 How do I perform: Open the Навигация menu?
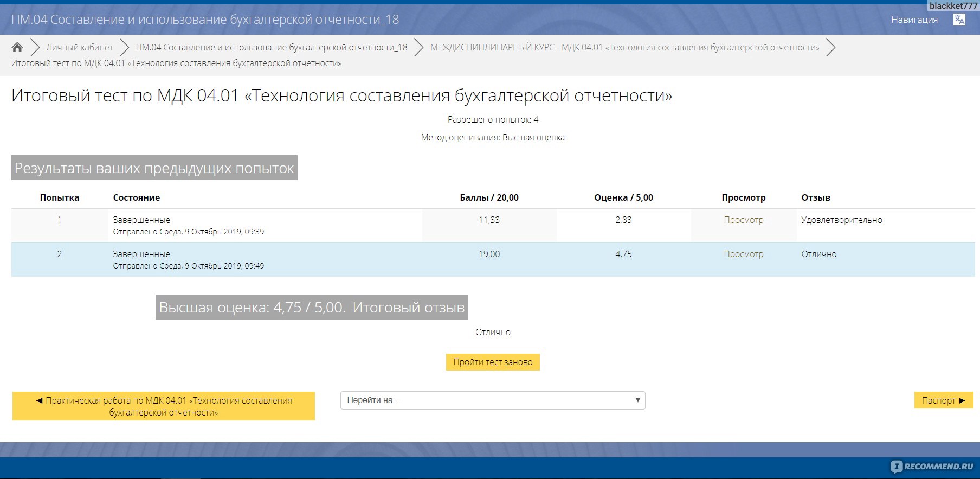pos(914,20)
